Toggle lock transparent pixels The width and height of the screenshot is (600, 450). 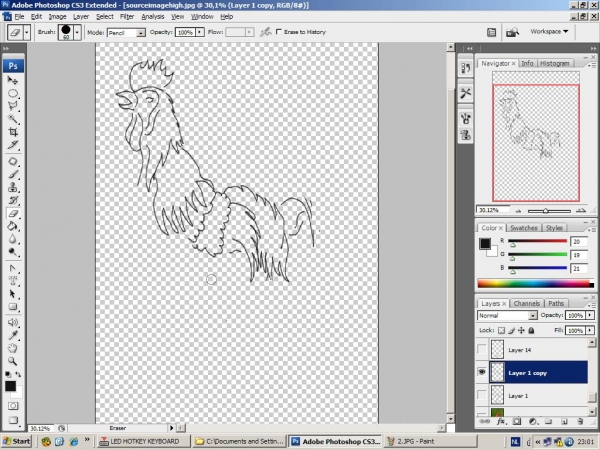pyautogui.click(x=501, y=330)
